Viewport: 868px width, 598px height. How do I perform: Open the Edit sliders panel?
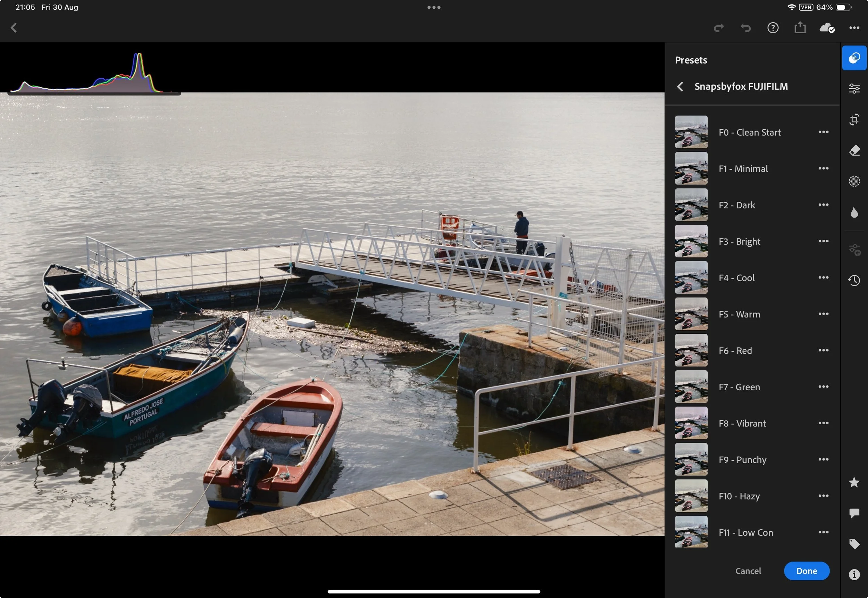click(854, 89)
